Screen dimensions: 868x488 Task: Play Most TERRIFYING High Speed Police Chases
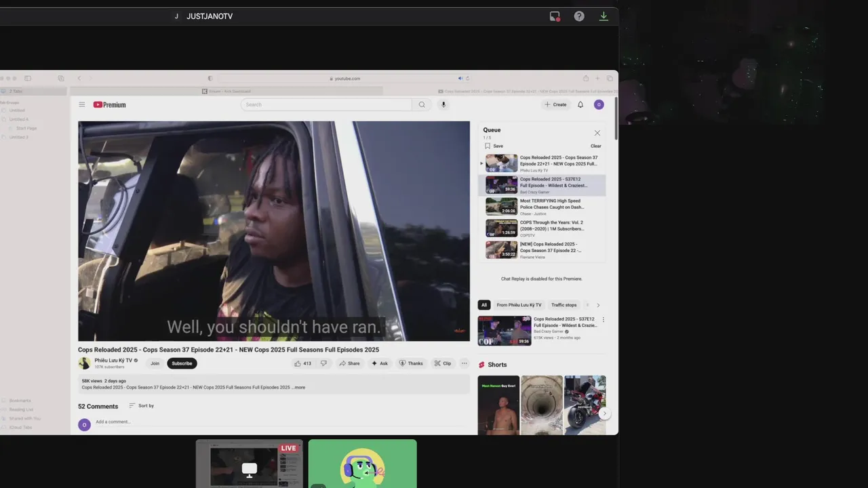tap(541, 207)
